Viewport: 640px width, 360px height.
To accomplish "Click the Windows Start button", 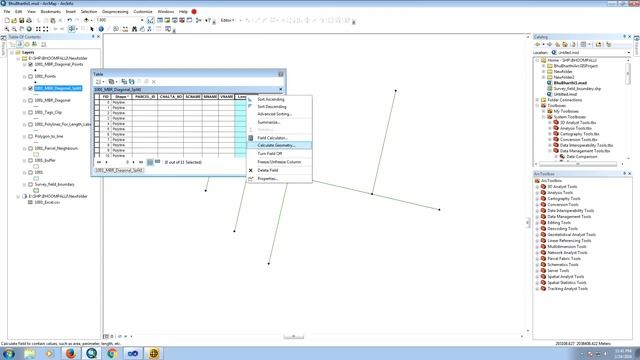I will click(9, 353).
